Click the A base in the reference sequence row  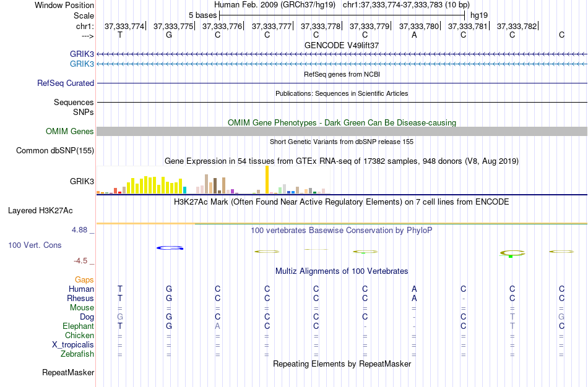[414, 35]
